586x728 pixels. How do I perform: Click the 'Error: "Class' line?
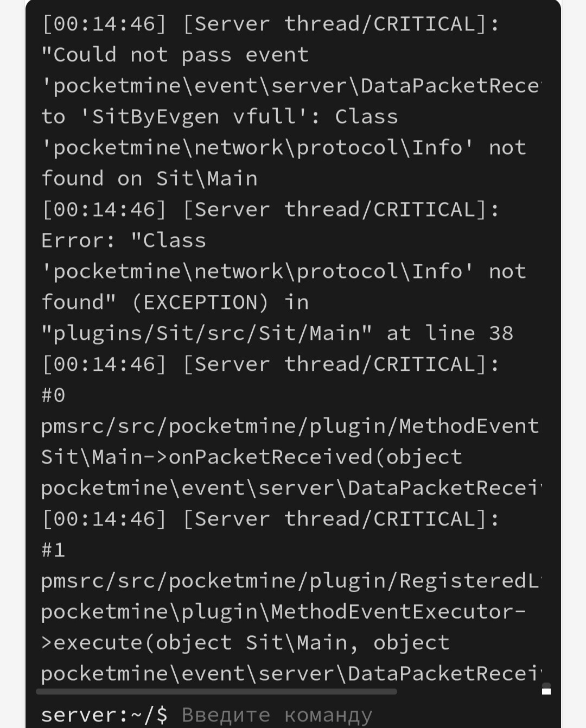coord(124,240)
